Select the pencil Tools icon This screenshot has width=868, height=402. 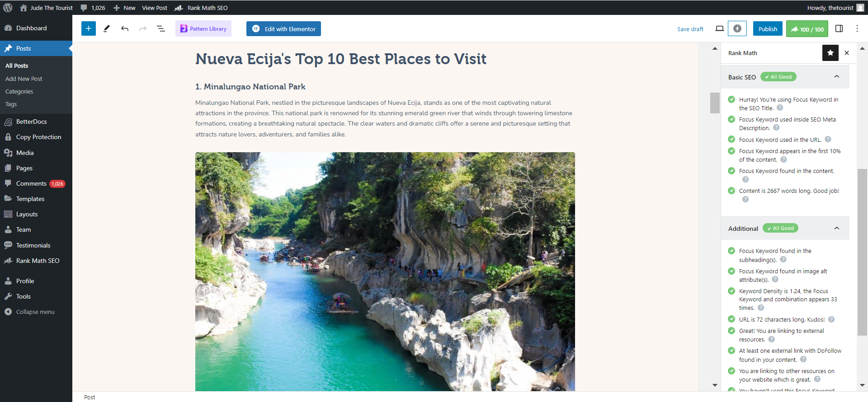pos(107,28)
